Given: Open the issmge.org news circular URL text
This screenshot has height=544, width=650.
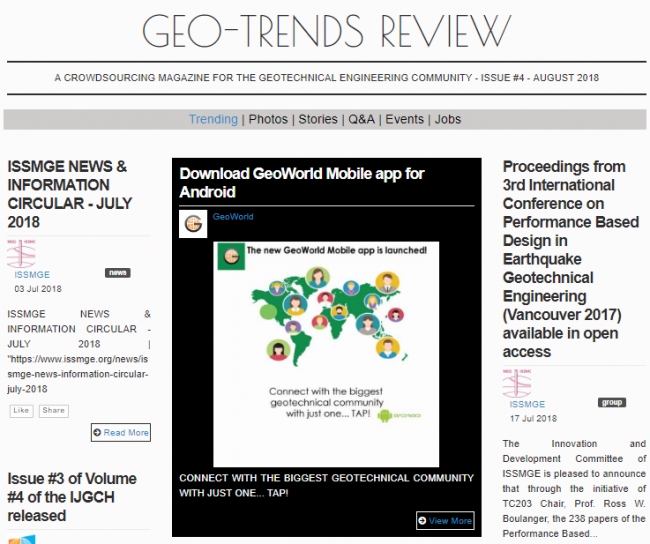Looking at the screenshot, I should [x=78, y=374].
